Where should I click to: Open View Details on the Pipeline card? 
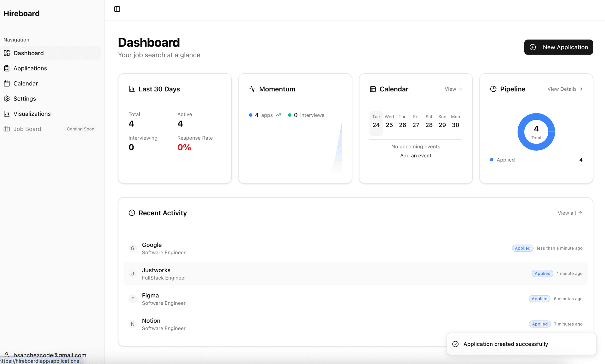click(564, 89)
